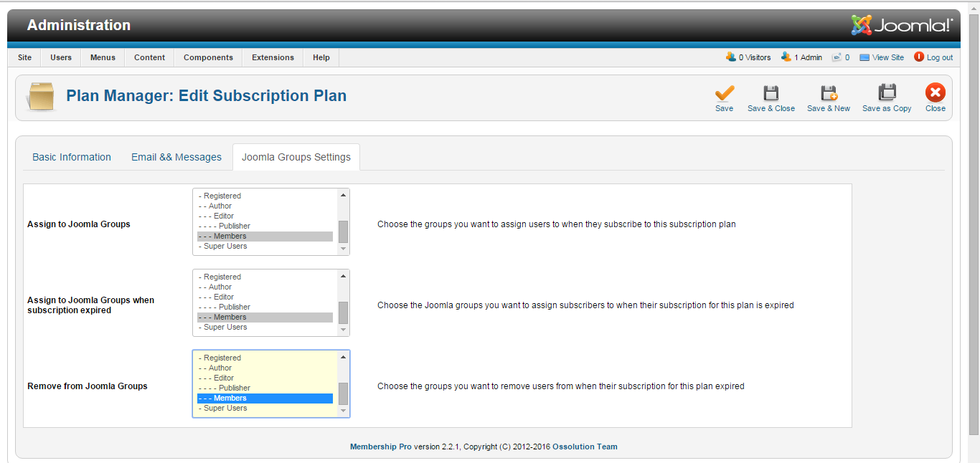This screenshot has height=463, width=980.
Task: Select Members in Assign to Joomla Groups list
Action: coord(265,236)
